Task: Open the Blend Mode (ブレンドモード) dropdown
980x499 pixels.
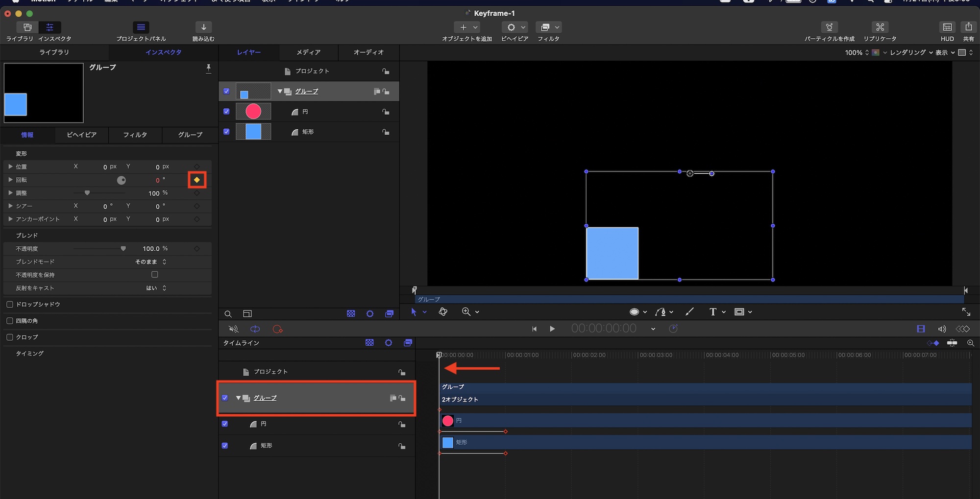Action: (x=151, y=262)
